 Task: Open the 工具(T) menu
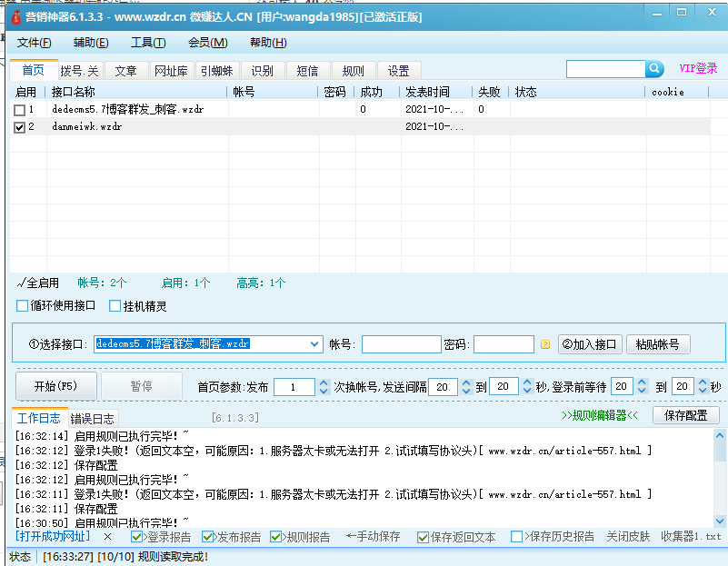[147, 43]
